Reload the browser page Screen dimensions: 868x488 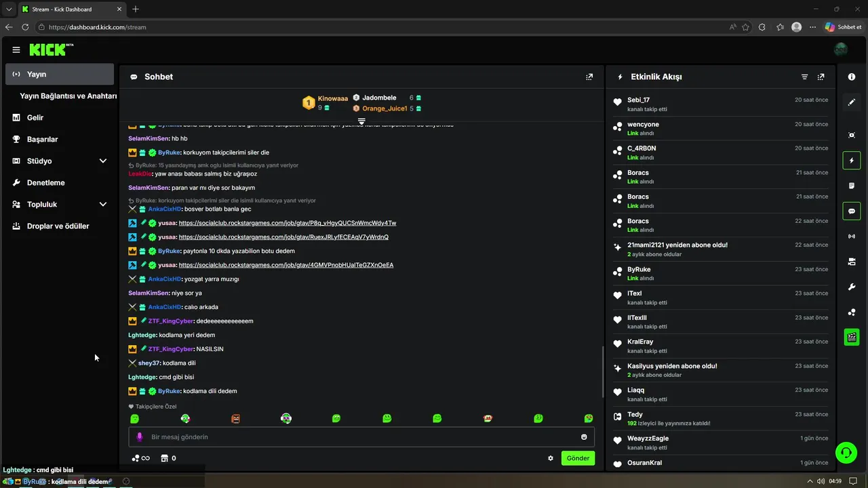pos(25,27)
